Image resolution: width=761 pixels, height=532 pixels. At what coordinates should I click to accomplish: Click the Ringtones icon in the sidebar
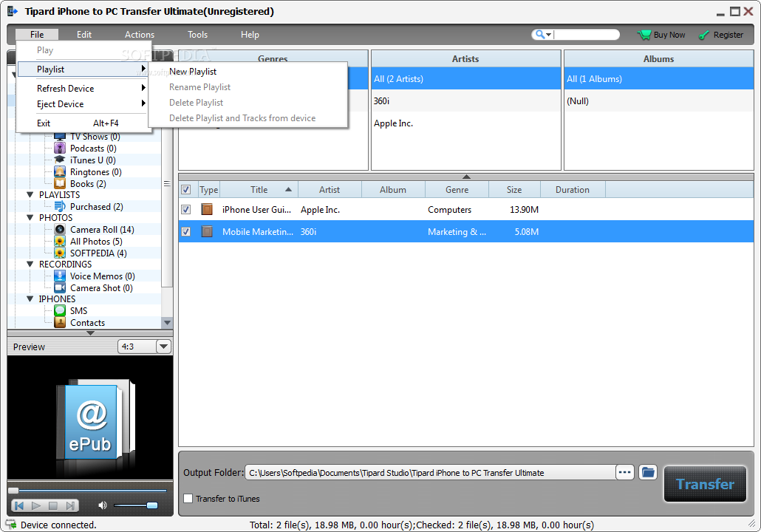(x=60, y=172)
